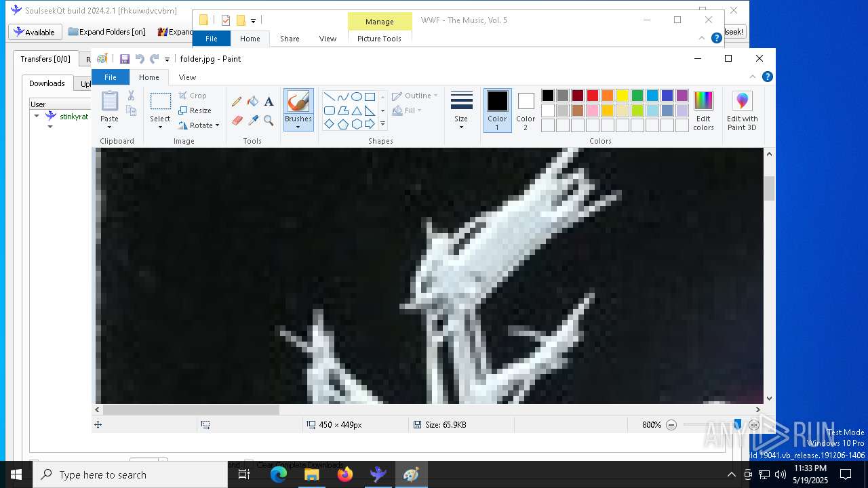Click the horizontal scrollbar right arrow
868x488 pixels.
[758, 409]
